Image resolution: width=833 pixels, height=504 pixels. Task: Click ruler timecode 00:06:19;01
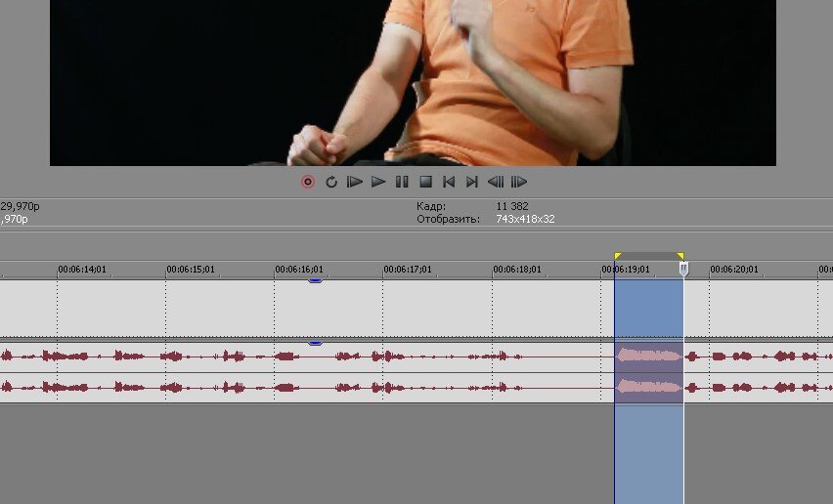[x=626, y=270]
